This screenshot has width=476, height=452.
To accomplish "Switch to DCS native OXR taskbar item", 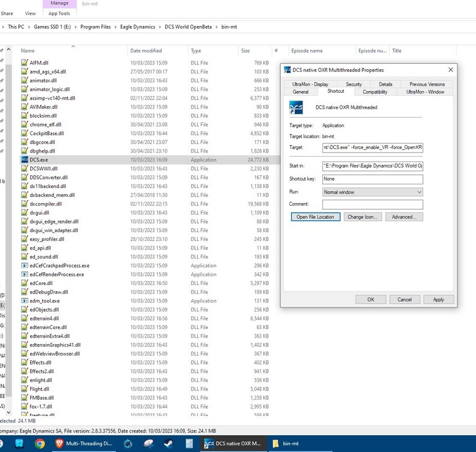I will 233,444.
